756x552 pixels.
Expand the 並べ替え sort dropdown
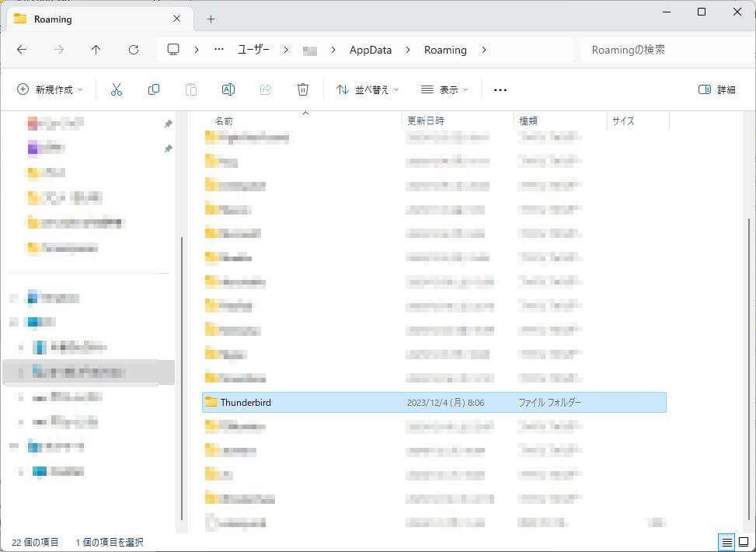tap(368, 90)
